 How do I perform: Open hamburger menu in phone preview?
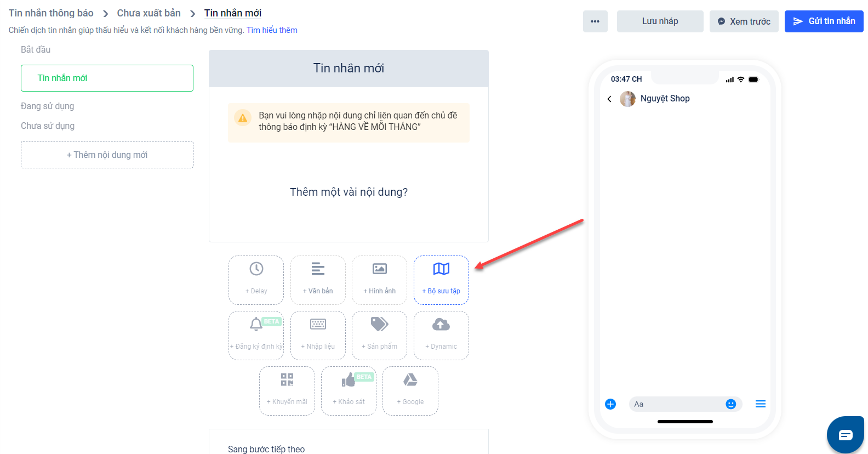click(x=761, y=404)
